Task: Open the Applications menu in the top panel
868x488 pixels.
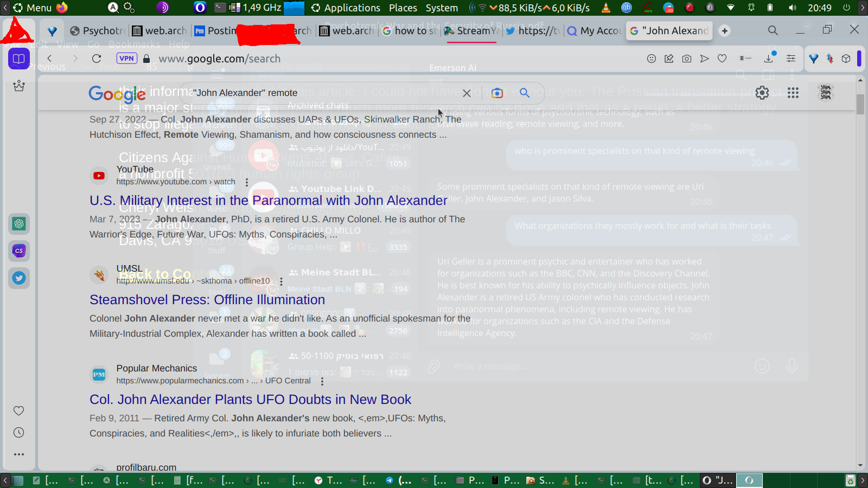Action: 346,8
